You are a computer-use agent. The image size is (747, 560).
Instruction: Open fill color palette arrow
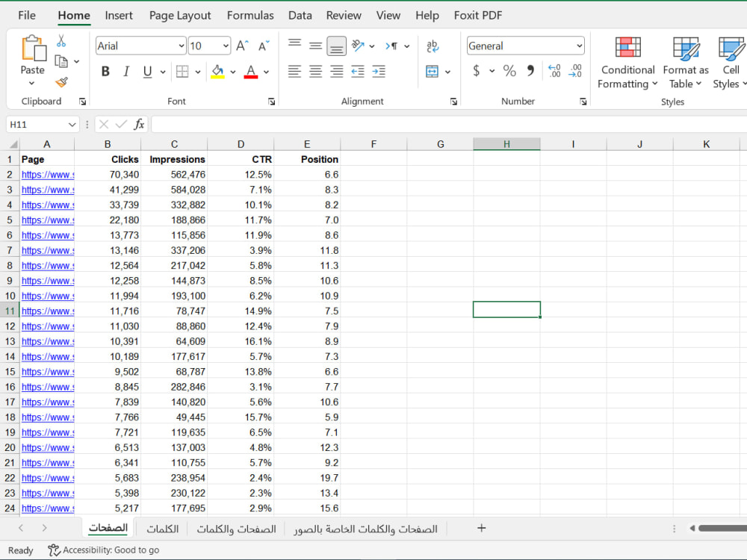pos(233,72)
